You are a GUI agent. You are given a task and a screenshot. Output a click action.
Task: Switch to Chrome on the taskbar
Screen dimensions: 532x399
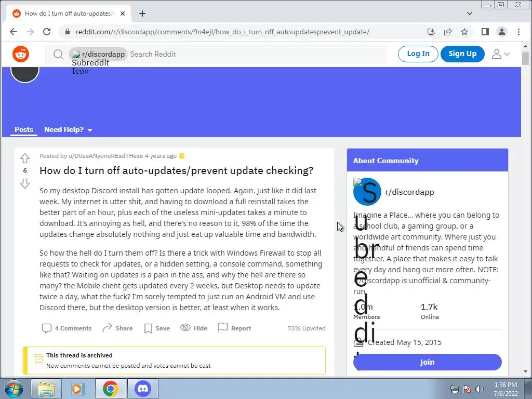[110, 389]
